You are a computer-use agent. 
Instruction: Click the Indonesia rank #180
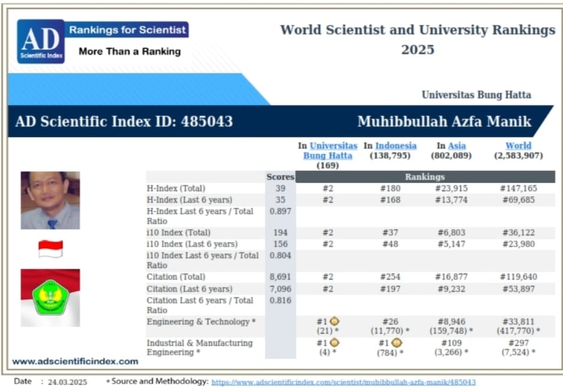390,188
